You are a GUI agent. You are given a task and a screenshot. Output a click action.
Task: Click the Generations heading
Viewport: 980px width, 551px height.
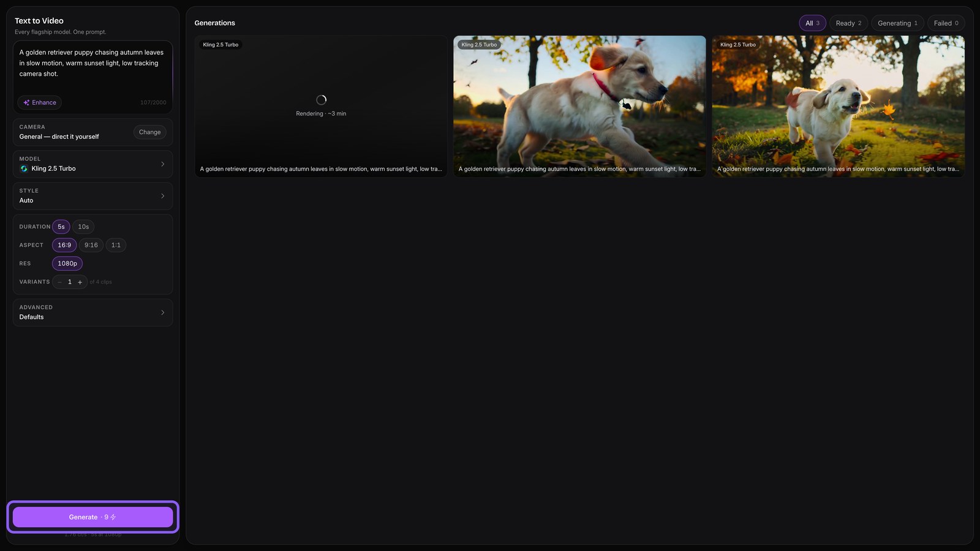(x=214, y=23)
